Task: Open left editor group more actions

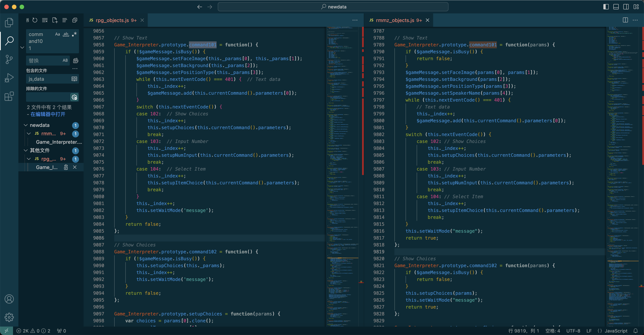Action: (x=355, y=20)
